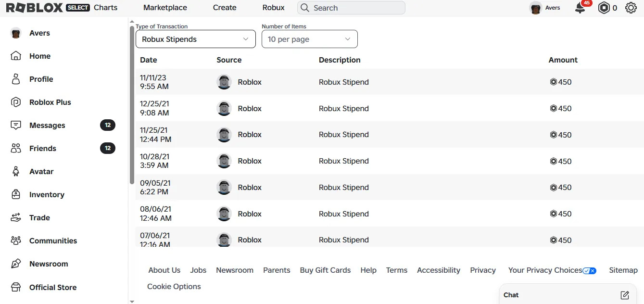
Task: Click the Friends count badge
Action: (x=108, y=148)
